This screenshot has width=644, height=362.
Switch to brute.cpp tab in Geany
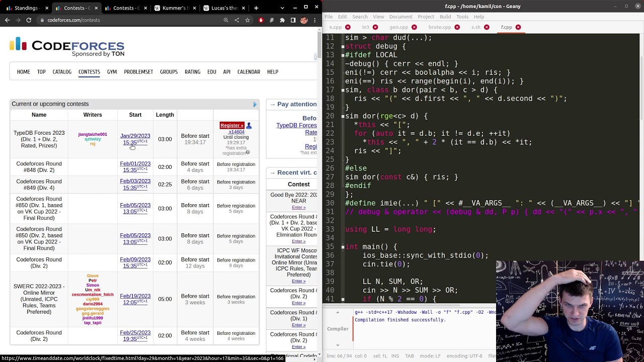[440, 27]
